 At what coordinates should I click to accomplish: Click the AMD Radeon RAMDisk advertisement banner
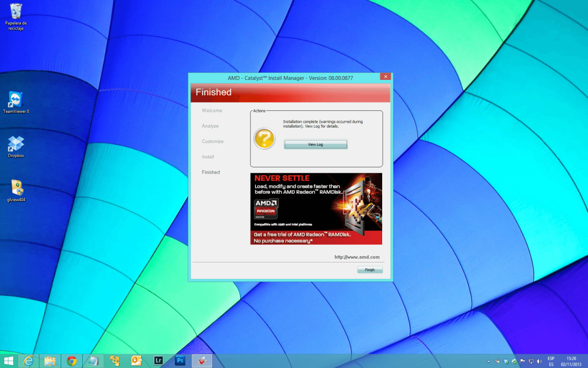tap(316, 209)
